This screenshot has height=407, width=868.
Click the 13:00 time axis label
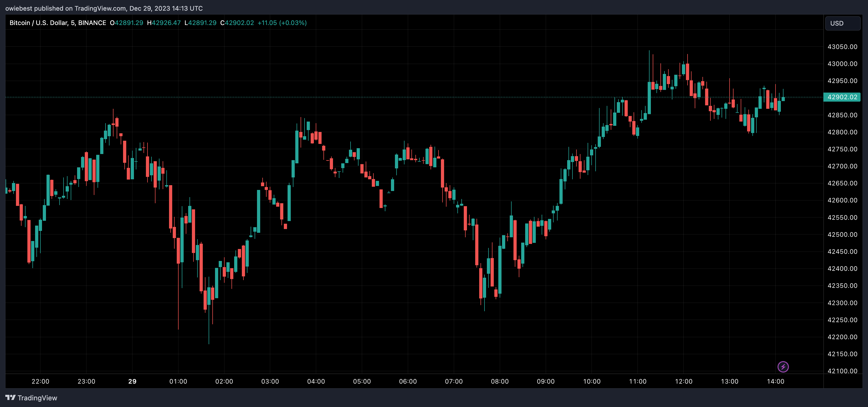tap(730, 381)
